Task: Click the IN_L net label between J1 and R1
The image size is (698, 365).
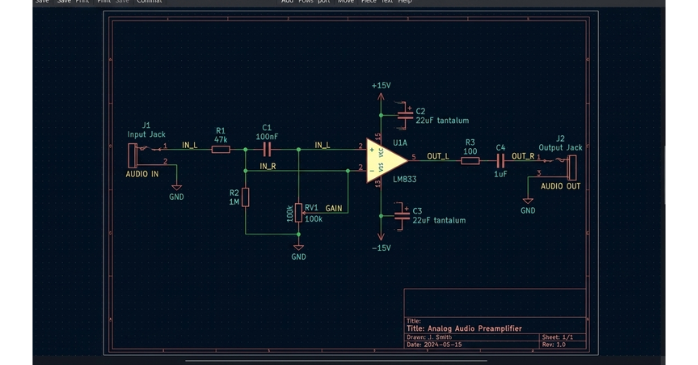Action: (x=190, y=145)
